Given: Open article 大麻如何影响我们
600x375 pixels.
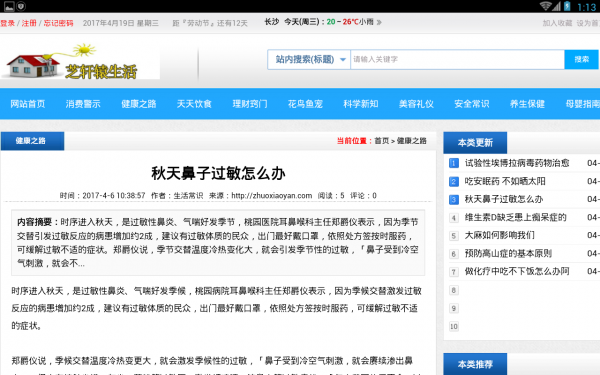Looking at the screenshot, I should [499, 235].
